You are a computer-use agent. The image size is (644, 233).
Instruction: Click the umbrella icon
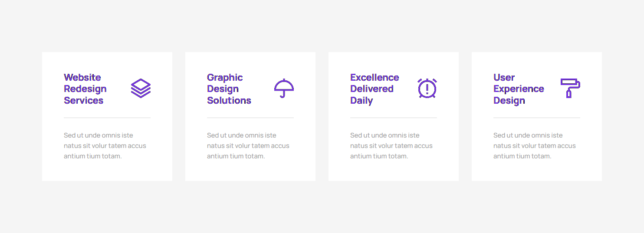pyautogui.click(x=284, y=88)
